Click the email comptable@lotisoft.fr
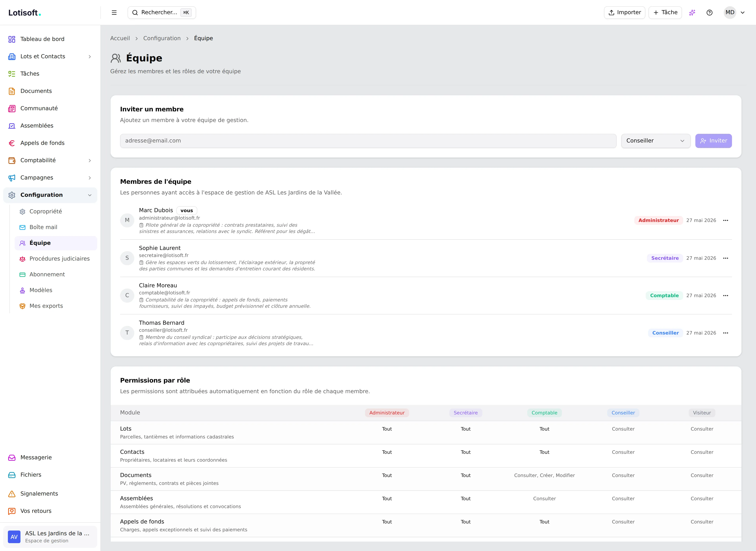 coord(164,293)
